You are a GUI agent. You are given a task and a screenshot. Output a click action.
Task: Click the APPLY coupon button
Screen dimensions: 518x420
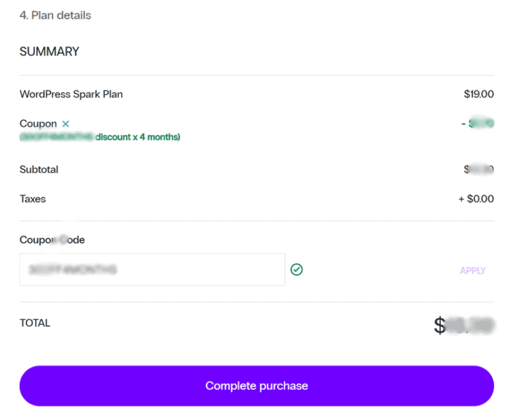pos(472,271)
